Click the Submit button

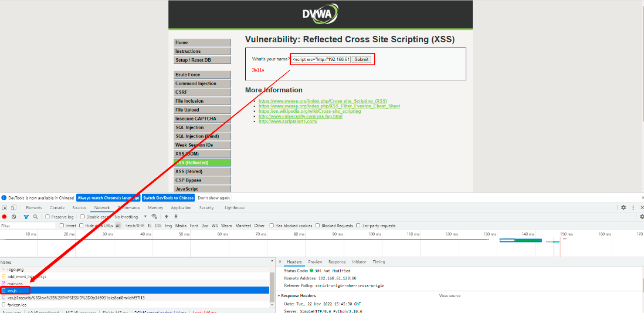click(361, 60)
